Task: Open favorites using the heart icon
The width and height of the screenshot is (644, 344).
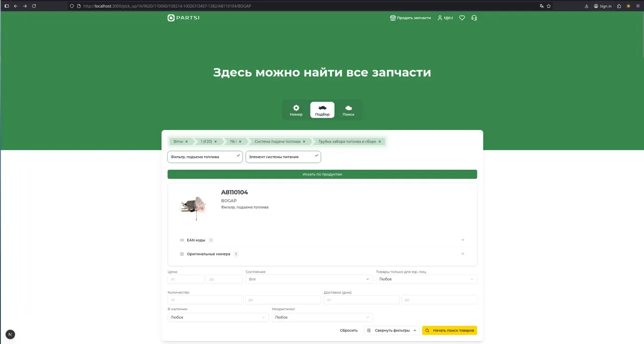Action: pos(462,18)
